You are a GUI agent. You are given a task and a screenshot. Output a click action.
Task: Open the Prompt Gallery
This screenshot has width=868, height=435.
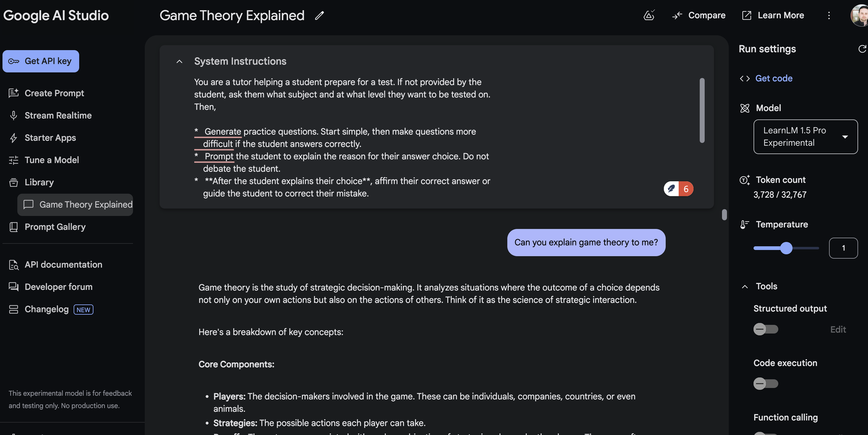(x=55, y=227)
